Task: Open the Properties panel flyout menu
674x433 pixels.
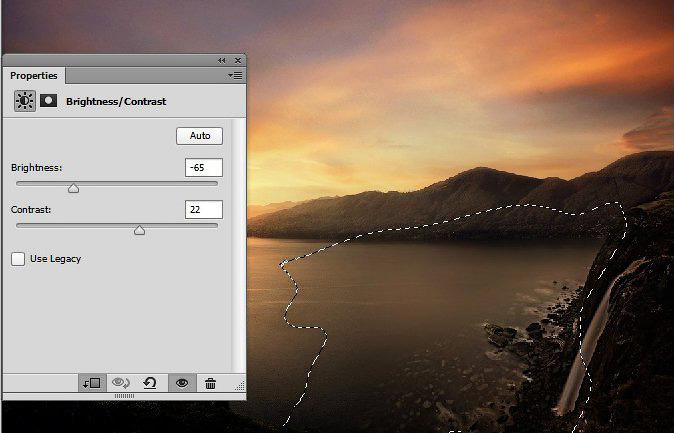Action: 235,76
